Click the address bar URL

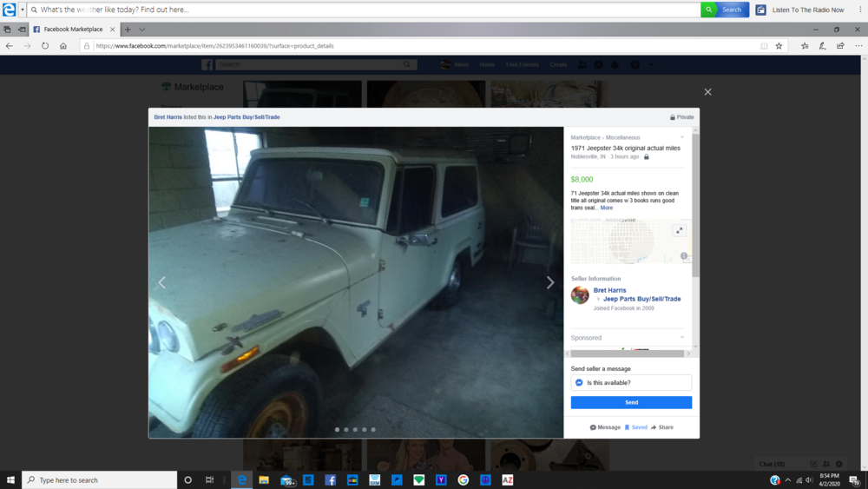point(214,46)
